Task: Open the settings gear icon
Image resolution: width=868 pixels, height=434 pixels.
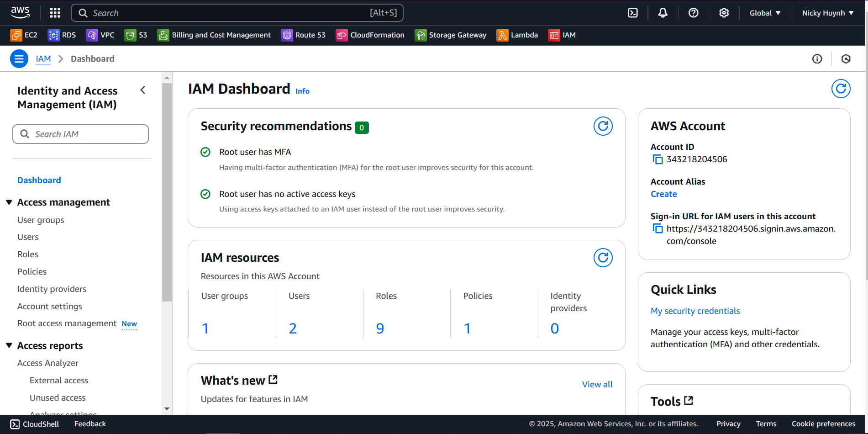Action: (724, 13)
